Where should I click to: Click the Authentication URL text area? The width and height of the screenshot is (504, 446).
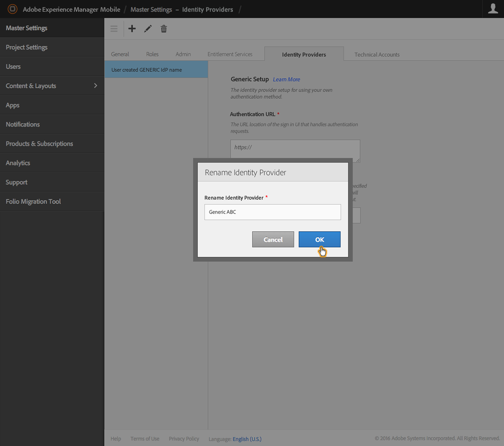point(295,150)
